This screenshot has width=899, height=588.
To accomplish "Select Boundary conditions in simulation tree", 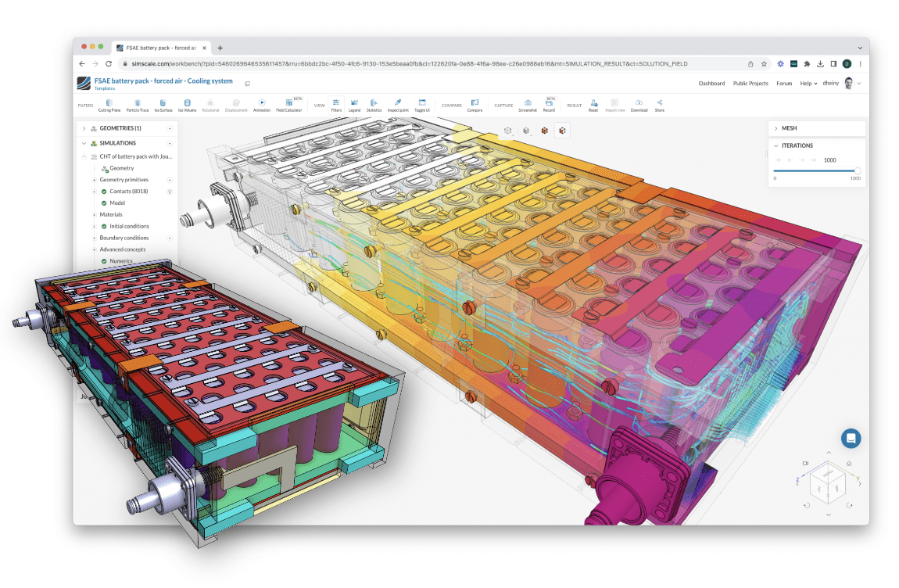I will click(x=124, y=238).
